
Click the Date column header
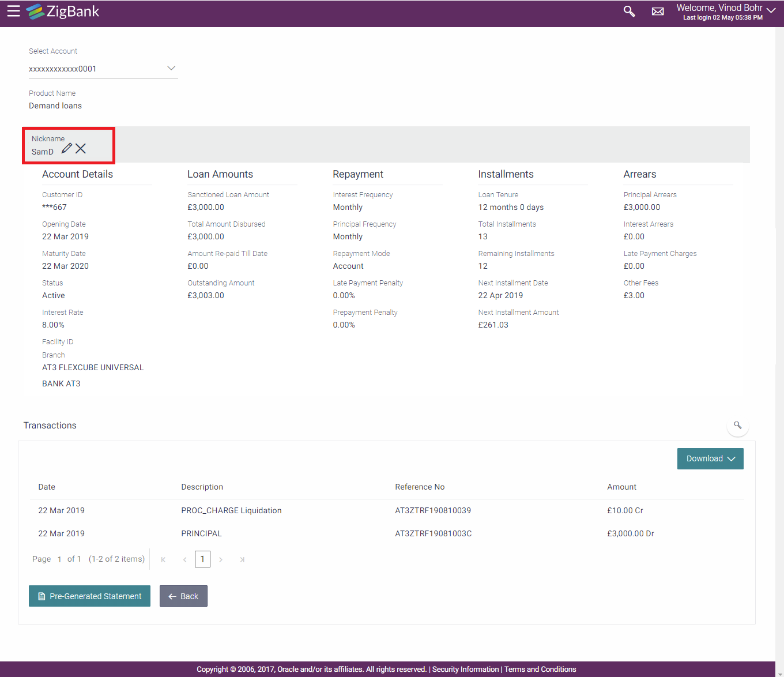pyautogui.click(x=47, y=487)
